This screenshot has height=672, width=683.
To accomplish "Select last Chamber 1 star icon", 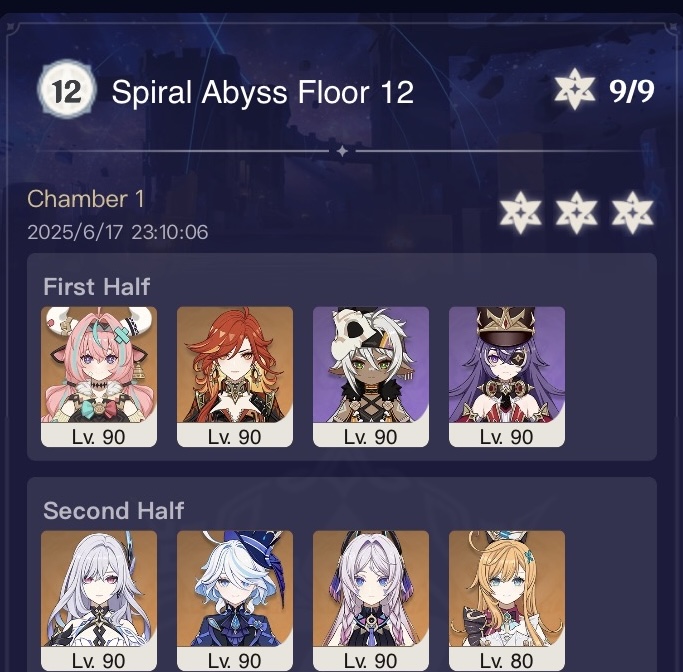I will coord(632,213).
